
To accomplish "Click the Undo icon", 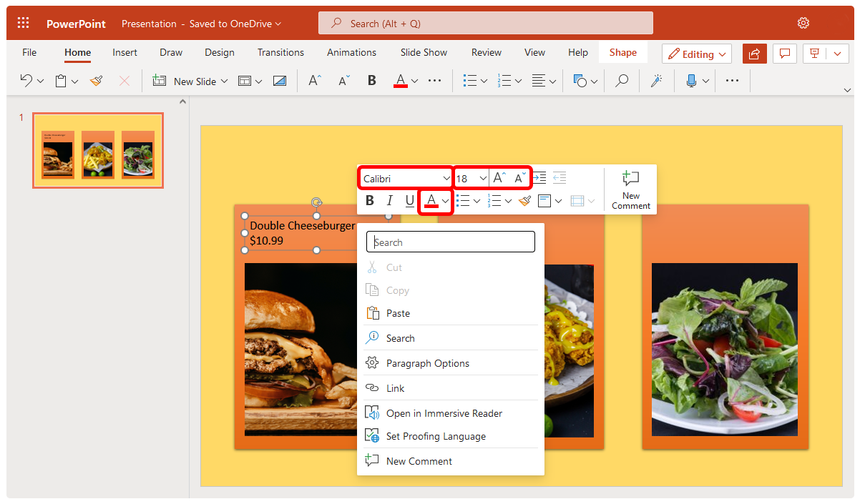I will tap(26, 81).
